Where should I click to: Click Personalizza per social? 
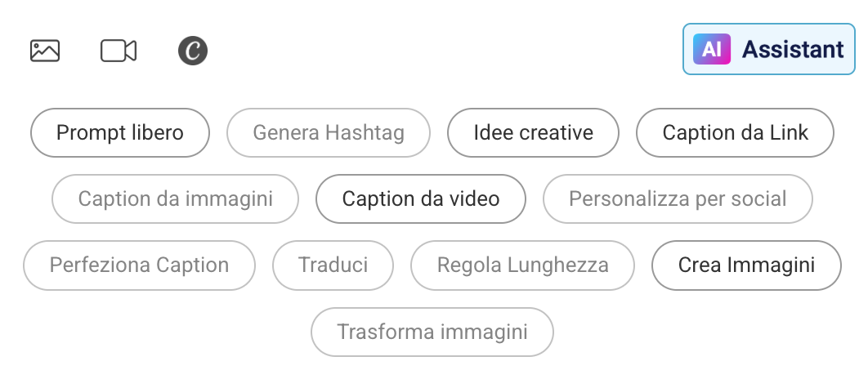pyautogui.click(x=678, y=198)
